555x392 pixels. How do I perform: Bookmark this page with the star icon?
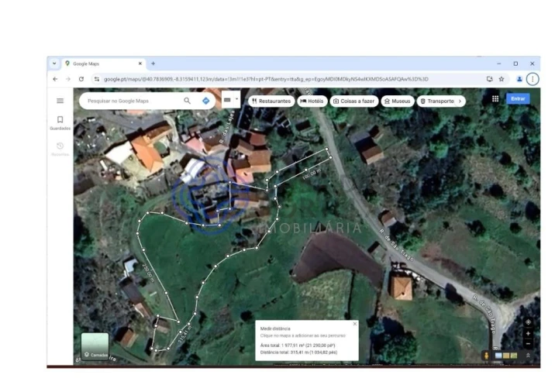pos(502,79)
